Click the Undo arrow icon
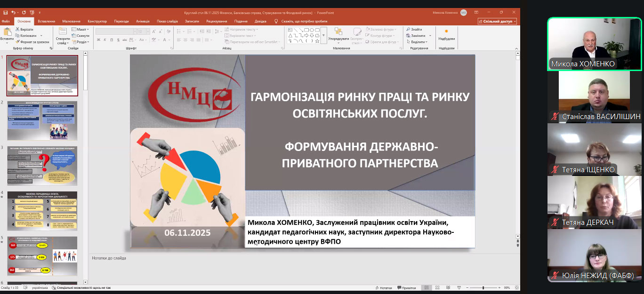The width and height of the screenshot is (644, 294). click(x=13, y=13)
